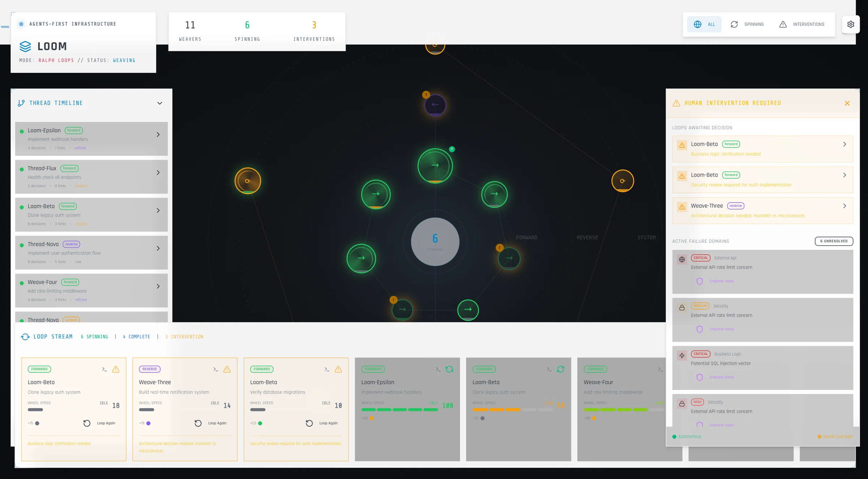Click globe icon of External Api failure
The image size is (868, 479).
682,259
